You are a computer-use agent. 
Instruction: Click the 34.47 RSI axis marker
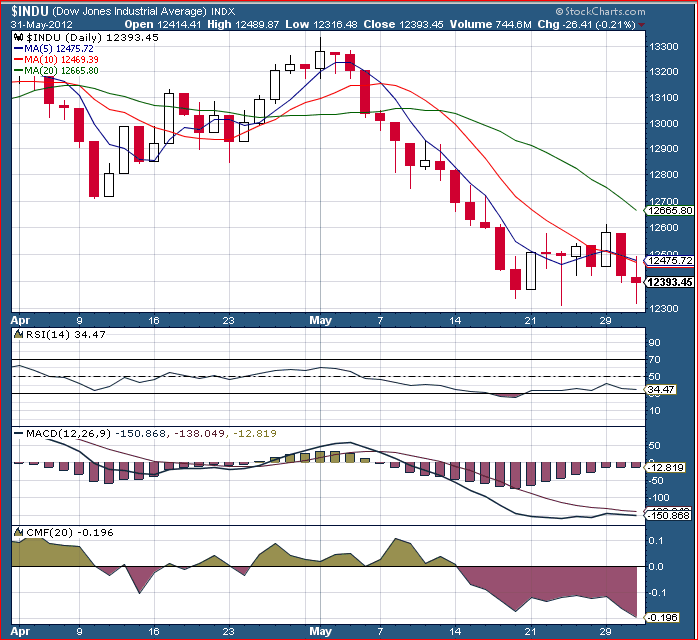[660, 389]
